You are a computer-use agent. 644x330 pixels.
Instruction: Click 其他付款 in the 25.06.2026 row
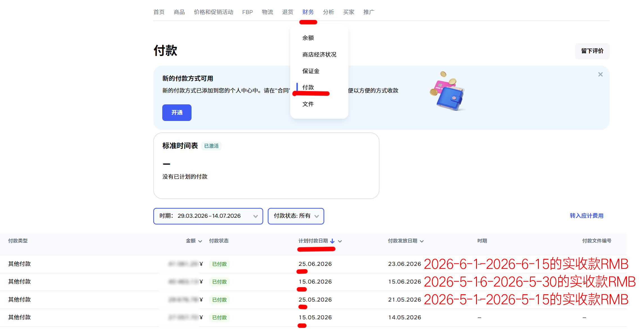(x=19, y=264)
